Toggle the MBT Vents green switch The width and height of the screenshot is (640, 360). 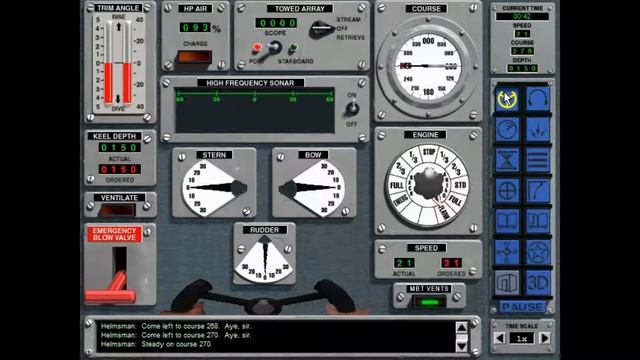[429, 302]
